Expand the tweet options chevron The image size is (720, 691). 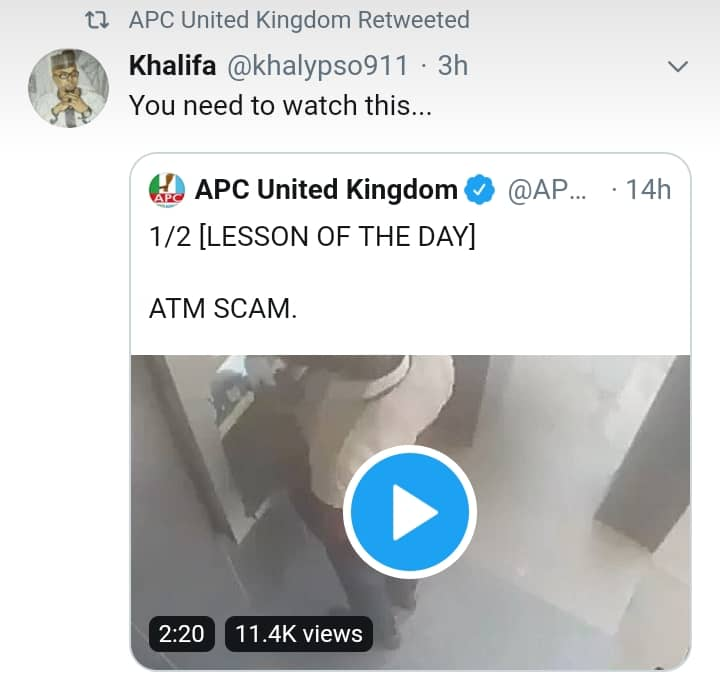(x=678, y=67)
